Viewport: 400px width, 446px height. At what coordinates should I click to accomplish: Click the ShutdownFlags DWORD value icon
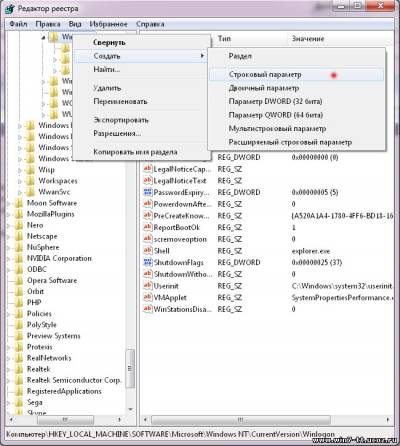tap(148, 262)
